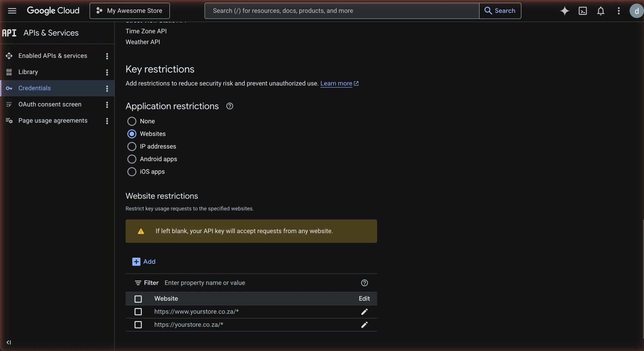This screenshot has width=644, height=351.
Task: Select the IP addresses restriction option
Action: click(132, 146)
